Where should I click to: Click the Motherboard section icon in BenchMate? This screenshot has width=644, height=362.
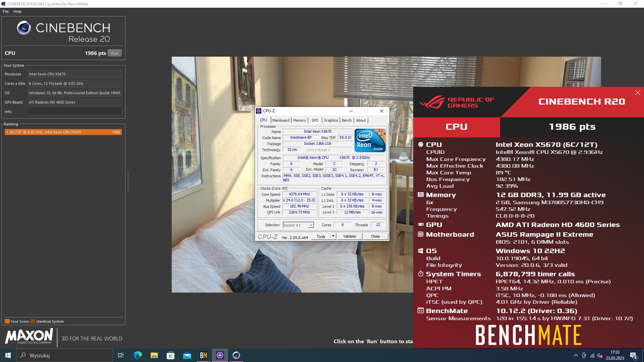tap(421, 234)
